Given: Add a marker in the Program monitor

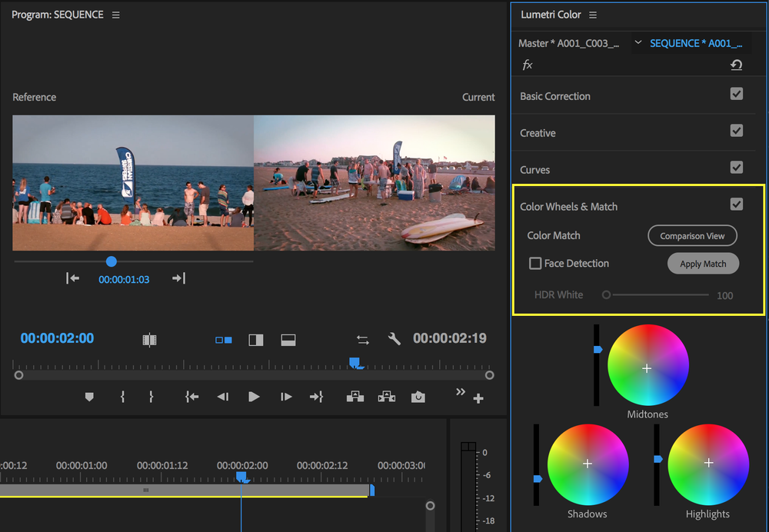Looking at the screenshot, I should coord(89,397).
